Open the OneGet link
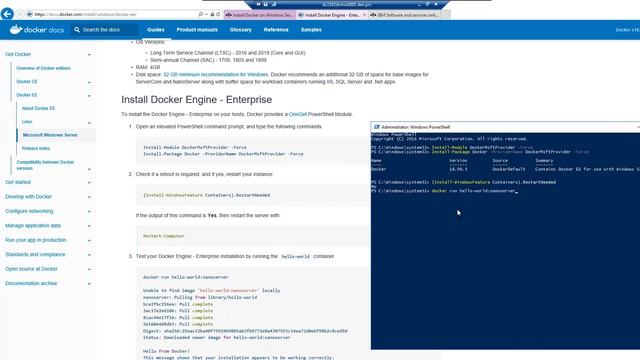The image size is (640, 360). (x=298, y=114)
